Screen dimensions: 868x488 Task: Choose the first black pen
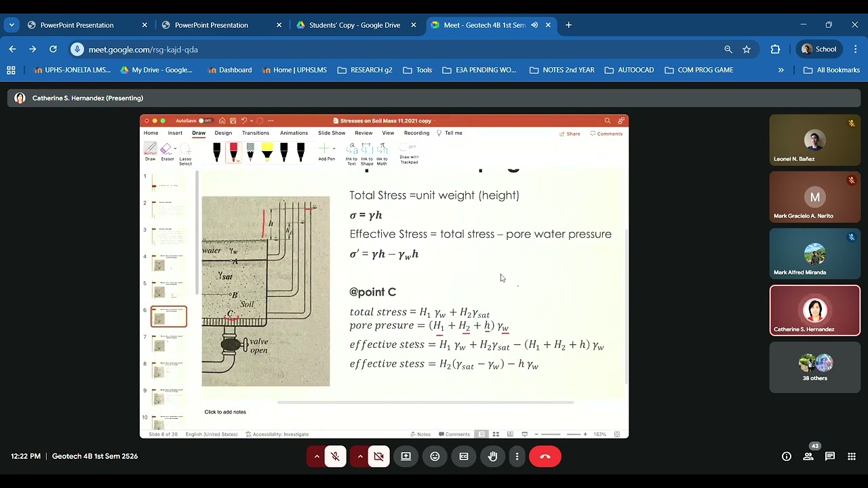(x=217, y=152)
